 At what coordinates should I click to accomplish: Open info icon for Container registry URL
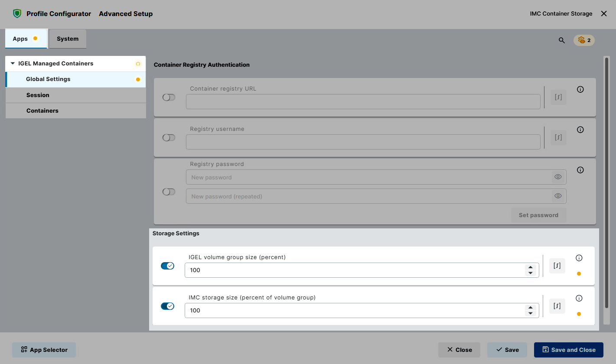coord(580,89)
